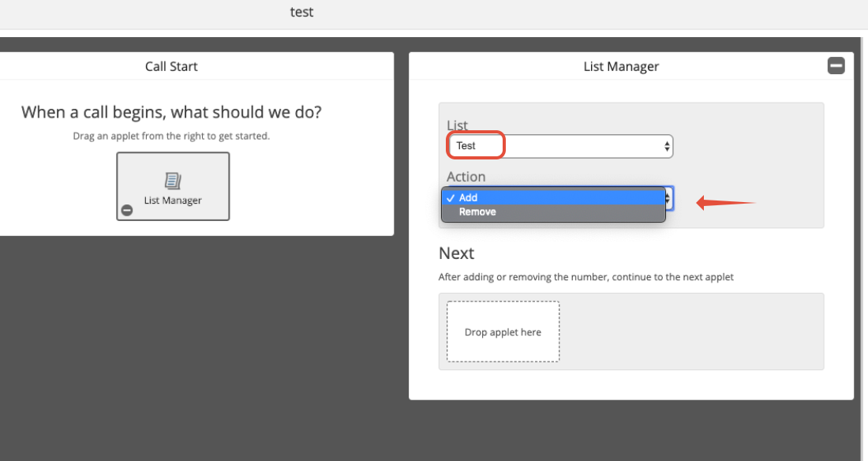This screenshot has width=868, height=461.
Task: Click the Action field label
Action: tap(466, 177)
